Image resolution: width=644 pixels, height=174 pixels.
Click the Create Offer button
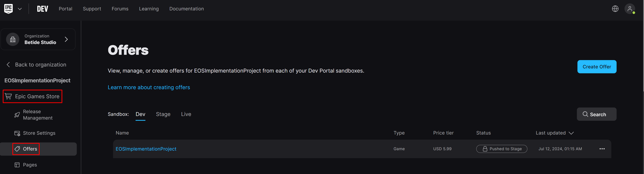coord(597,67)
